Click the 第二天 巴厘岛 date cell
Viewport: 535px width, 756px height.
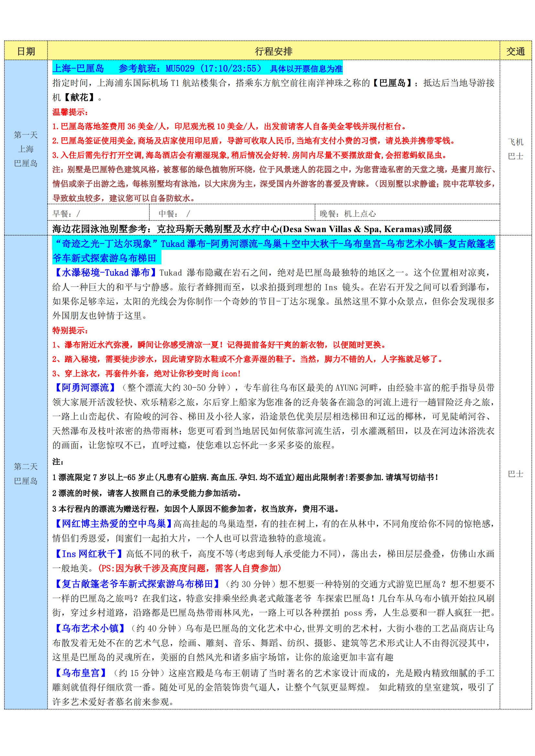click(x=26, y=474)
